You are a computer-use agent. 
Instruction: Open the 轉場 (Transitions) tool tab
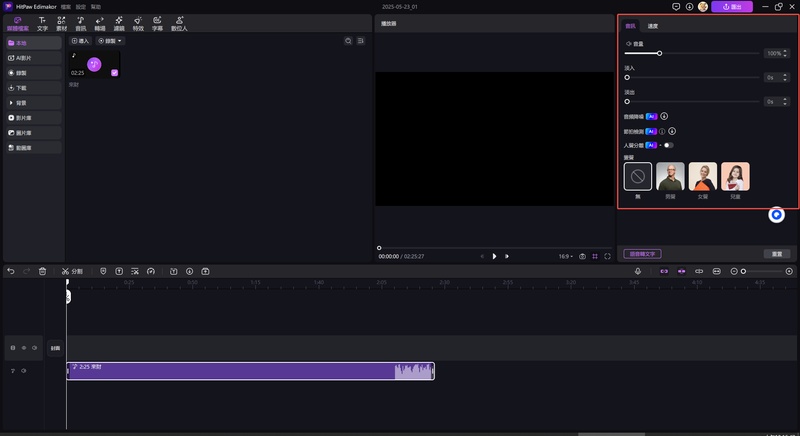(x=100, y=23)
